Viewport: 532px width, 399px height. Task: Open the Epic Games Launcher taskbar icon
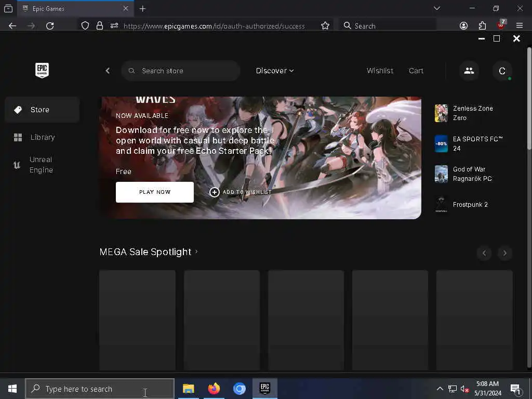point(264,389)
